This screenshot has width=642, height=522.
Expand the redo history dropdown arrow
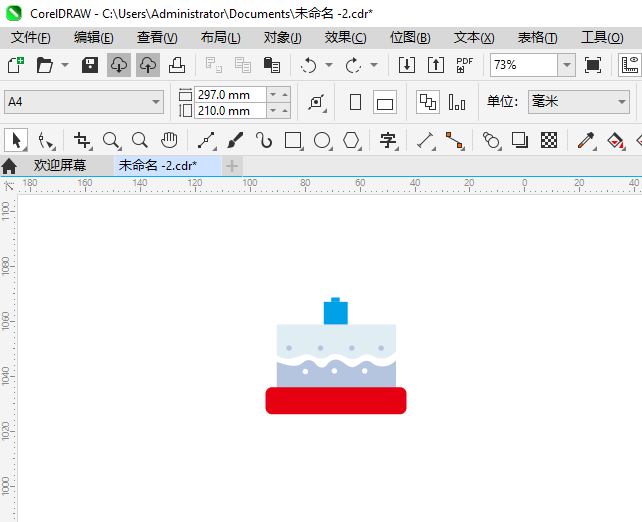(374, 65)
